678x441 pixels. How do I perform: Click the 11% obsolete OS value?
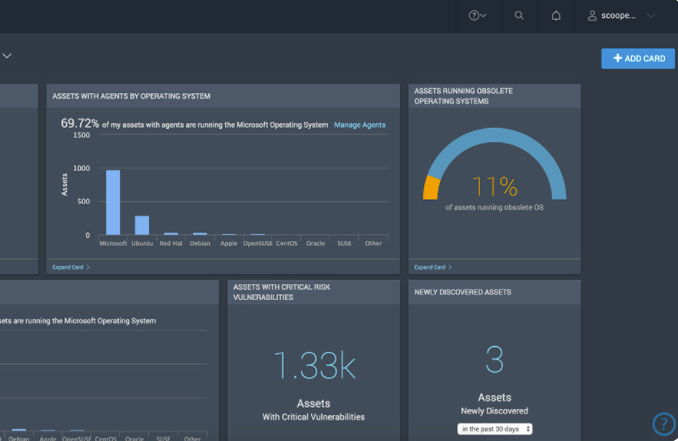click(x=494, y=186)
